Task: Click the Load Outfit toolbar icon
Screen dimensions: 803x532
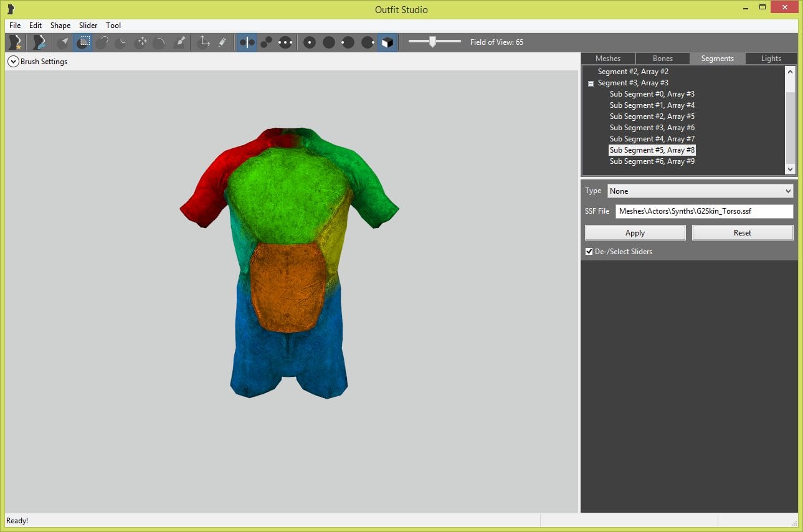Action: 39,42
